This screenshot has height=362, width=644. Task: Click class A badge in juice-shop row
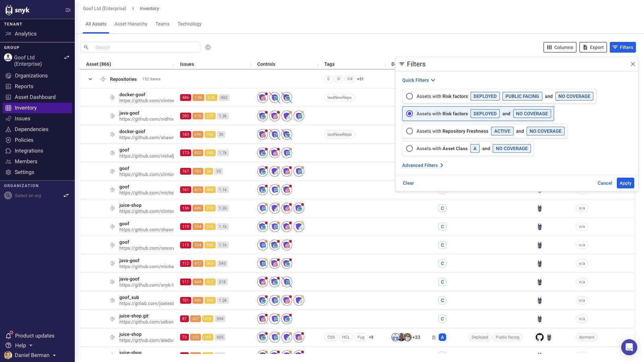coord(442,337)
